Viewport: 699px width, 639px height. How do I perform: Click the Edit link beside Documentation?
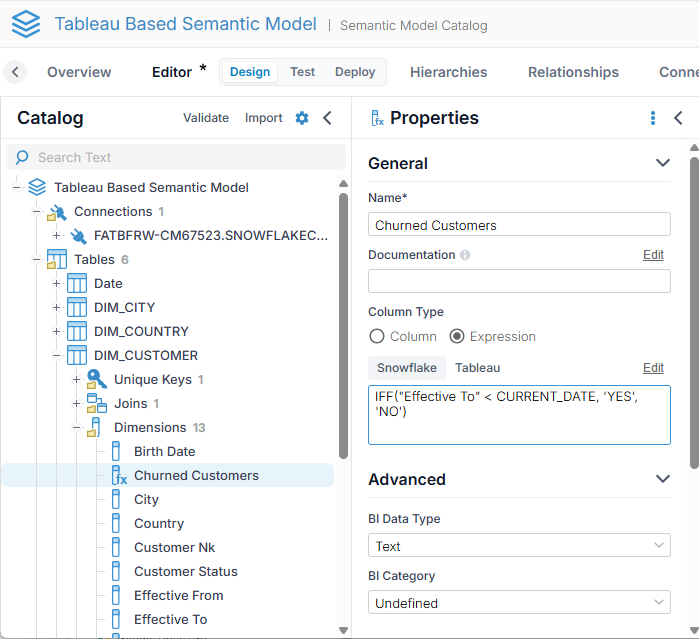point(653,255)
